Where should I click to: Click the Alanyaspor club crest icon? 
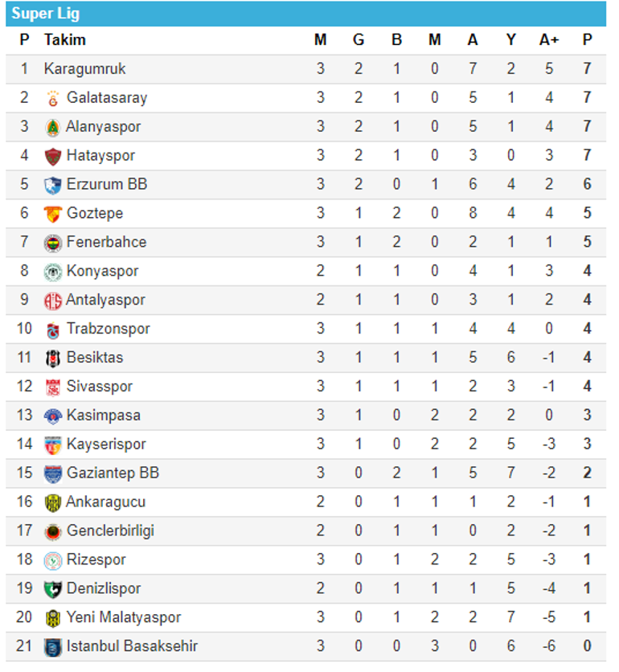point(53,127)
